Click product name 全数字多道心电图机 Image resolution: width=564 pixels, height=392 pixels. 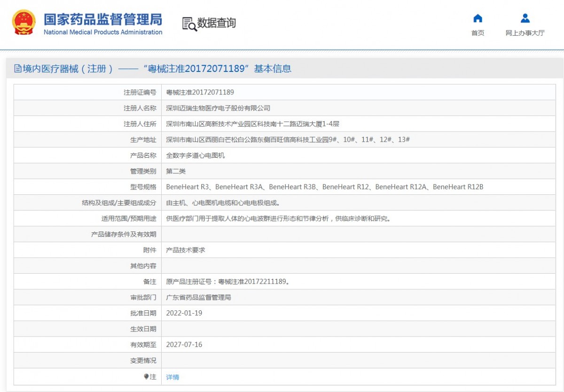pyautogui.click(x=196, y=155)
